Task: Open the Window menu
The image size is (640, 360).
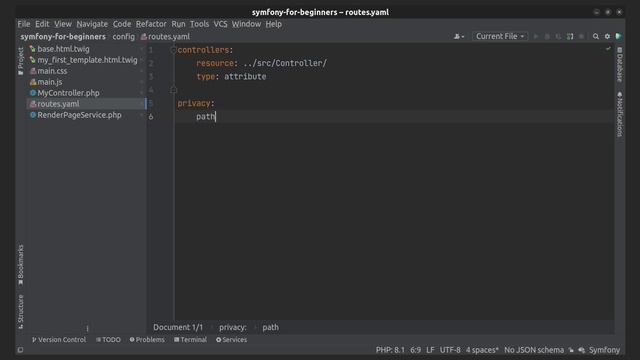Action: pos(246,24)
